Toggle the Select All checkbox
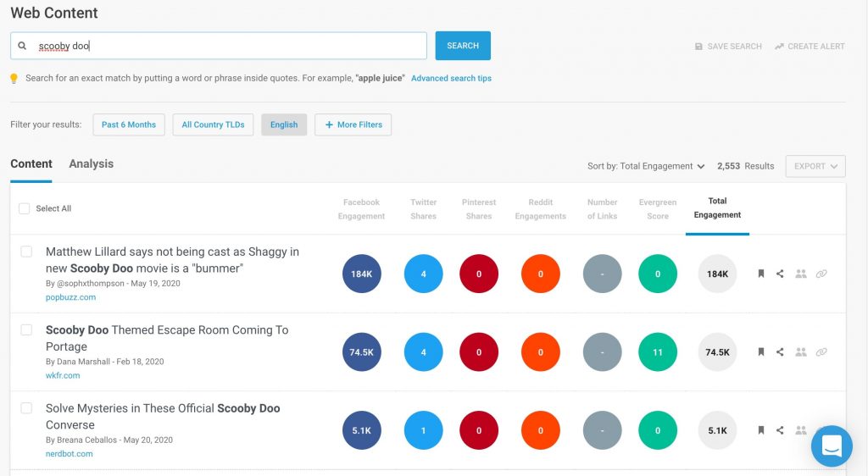 25,208
